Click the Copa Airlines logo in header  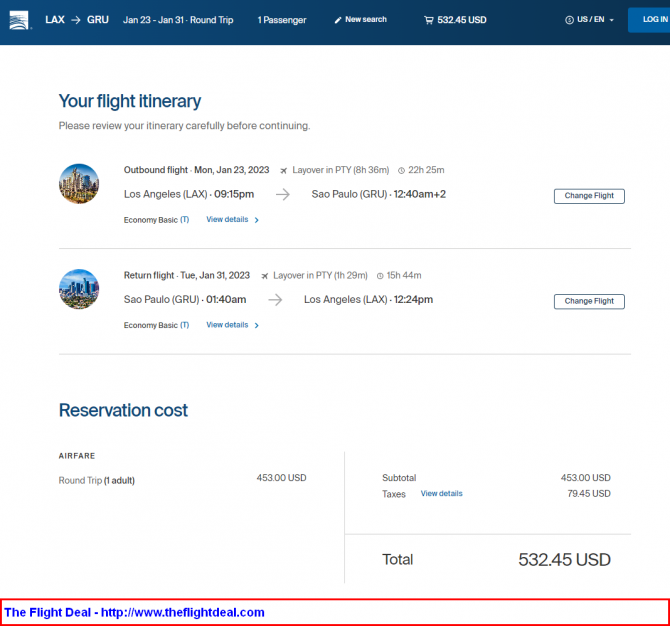click(x=19, y=20)
